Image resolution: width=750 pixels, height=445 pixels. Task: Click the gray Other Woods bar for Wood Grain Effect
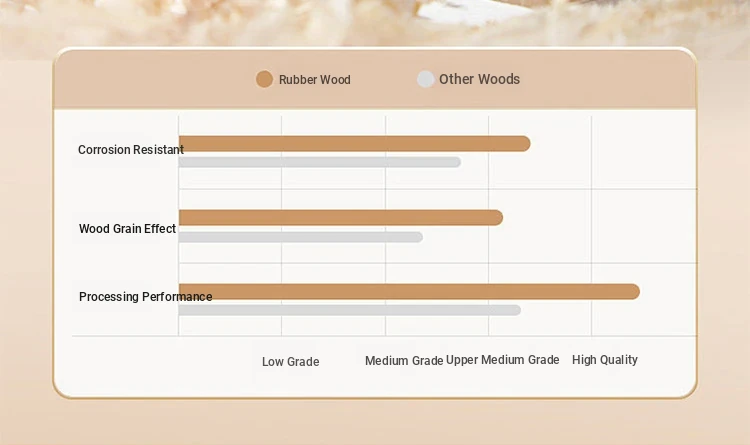tap(300, 237)
